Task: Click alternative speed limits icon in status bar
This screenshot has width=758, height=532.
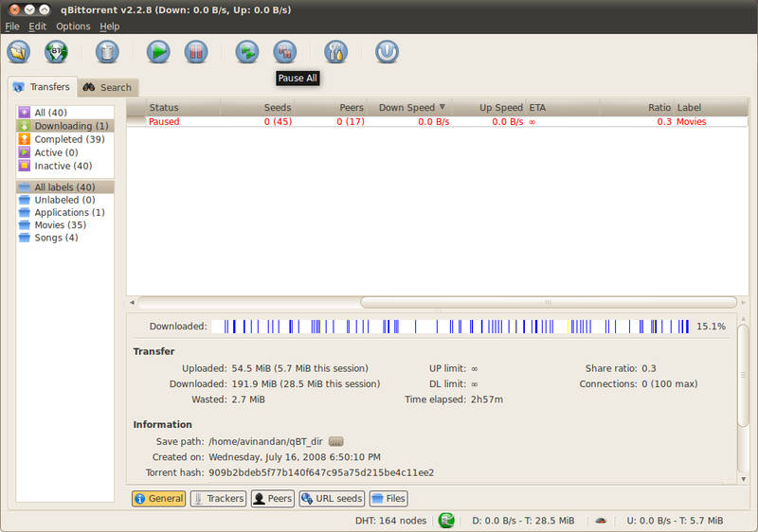Action: pyautogui.click(x=601, y=521)
